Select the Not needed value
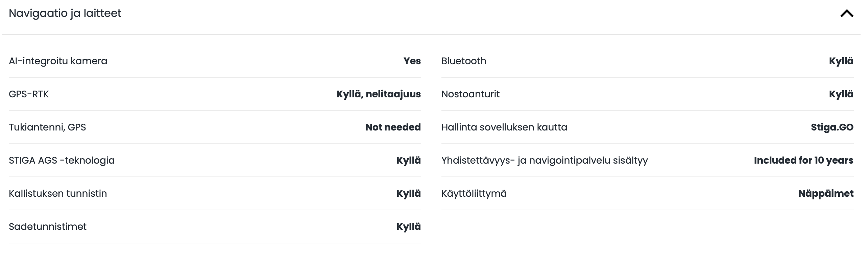 (x=393, y=127)
